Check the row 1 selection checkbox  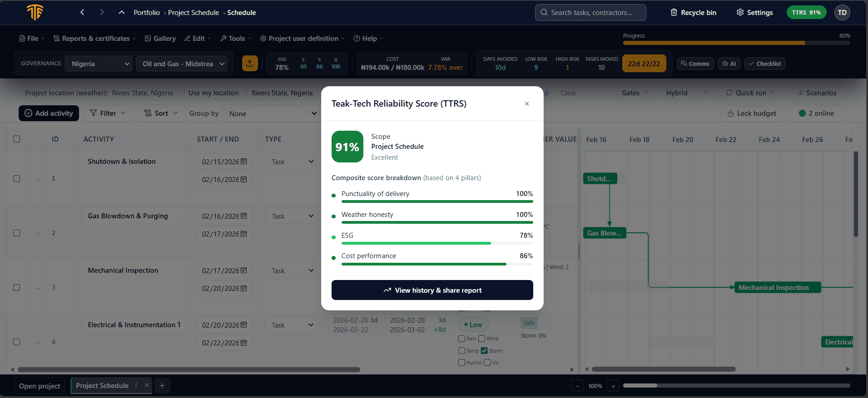(x=17, y=178)
